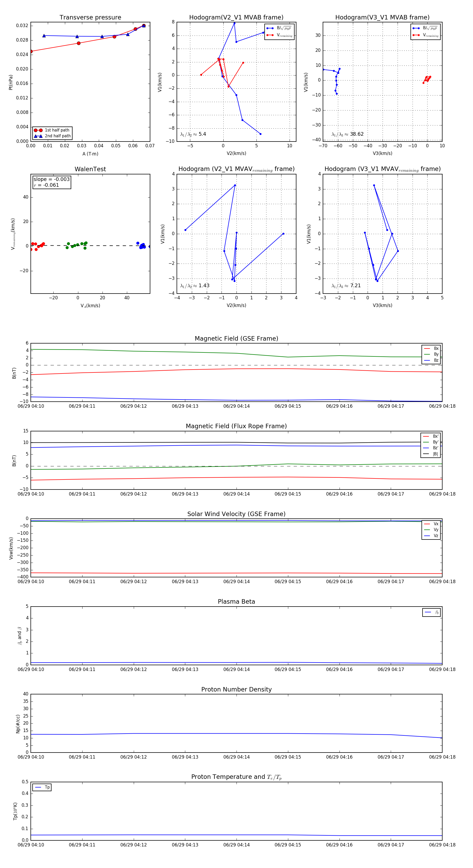Click 'slope = -0.003' in the WalenTest box
This screenshot has height=868, width=473.
point(52,179)
